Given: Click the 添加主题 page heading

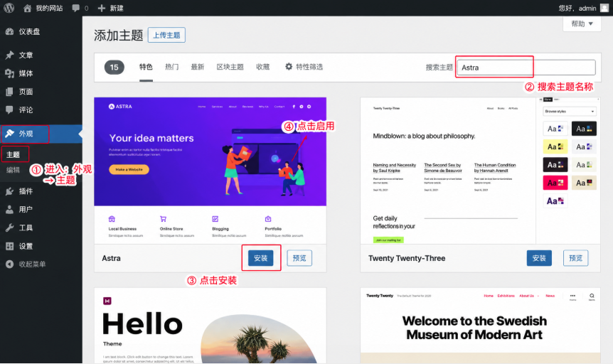Looking at the screenshot, I should pos(119,35).
